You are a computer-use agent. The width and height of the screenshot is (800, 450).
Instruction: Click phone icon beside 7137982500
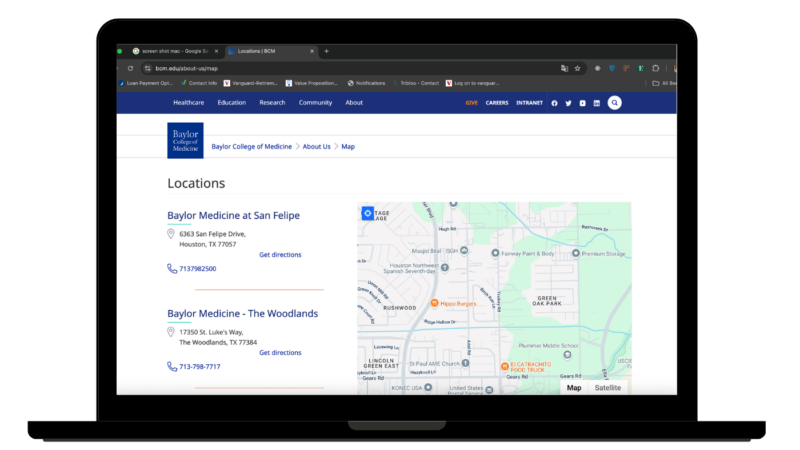172,268
